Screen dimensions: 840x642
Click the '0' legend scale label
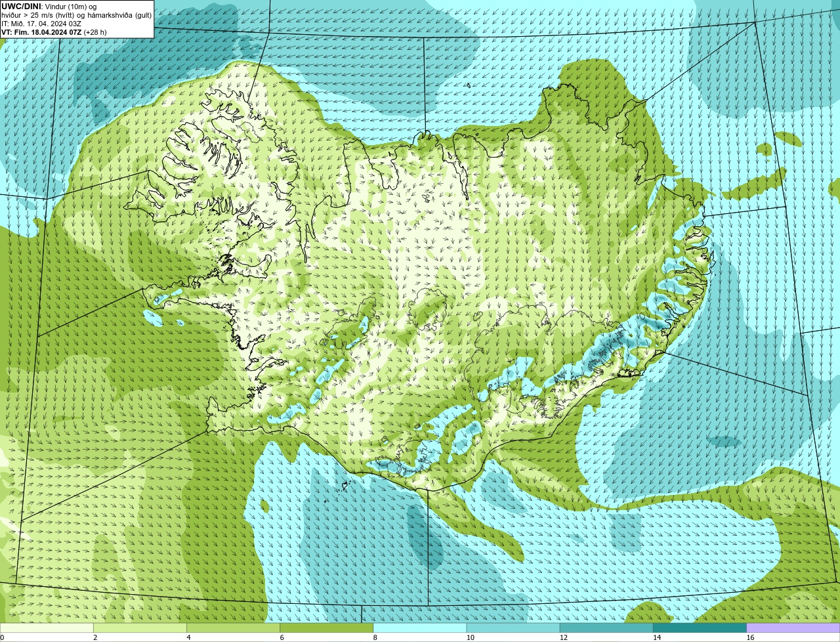point(2,637)
